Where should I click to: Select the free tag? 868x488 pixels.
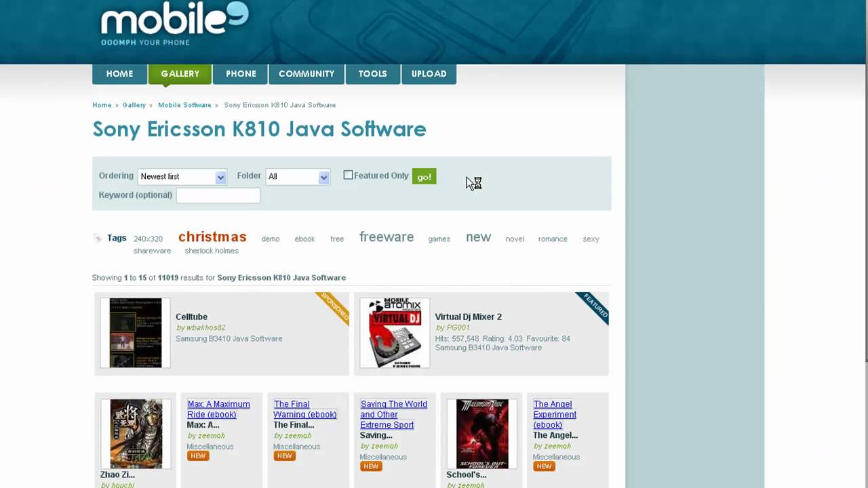point(337,239)
